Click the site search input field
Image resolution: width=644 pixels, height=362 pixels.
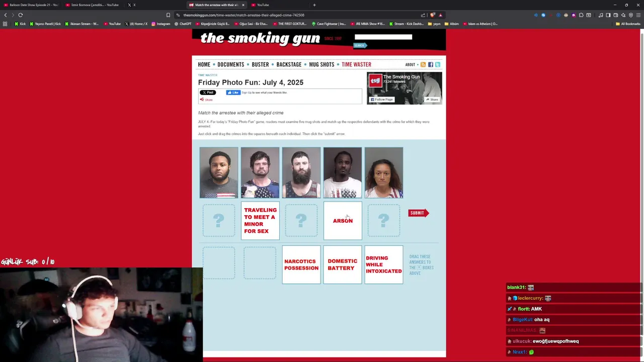coord(383,37)
